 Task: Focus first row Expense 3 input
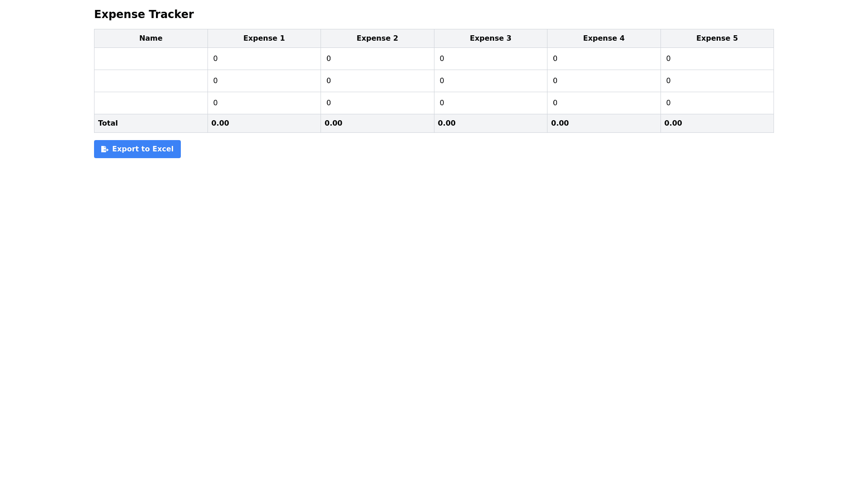tap(491, 59)
